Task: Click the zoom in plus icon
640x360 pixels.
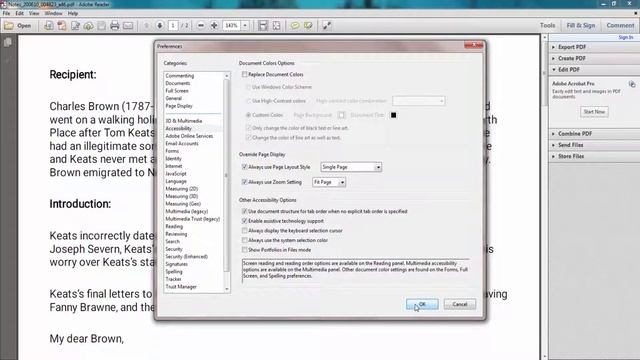Action: (x=214, y=26)
